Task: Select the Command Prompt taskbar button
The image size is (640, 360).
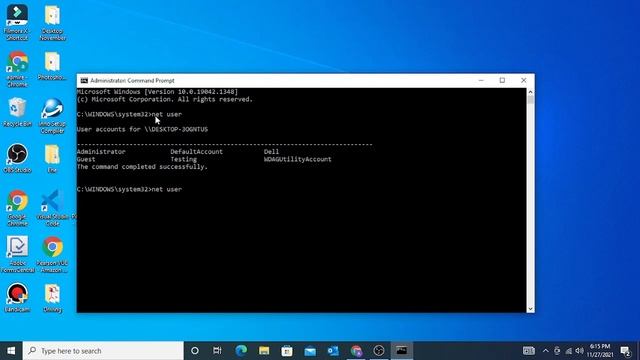Action: tap(402, 351)
